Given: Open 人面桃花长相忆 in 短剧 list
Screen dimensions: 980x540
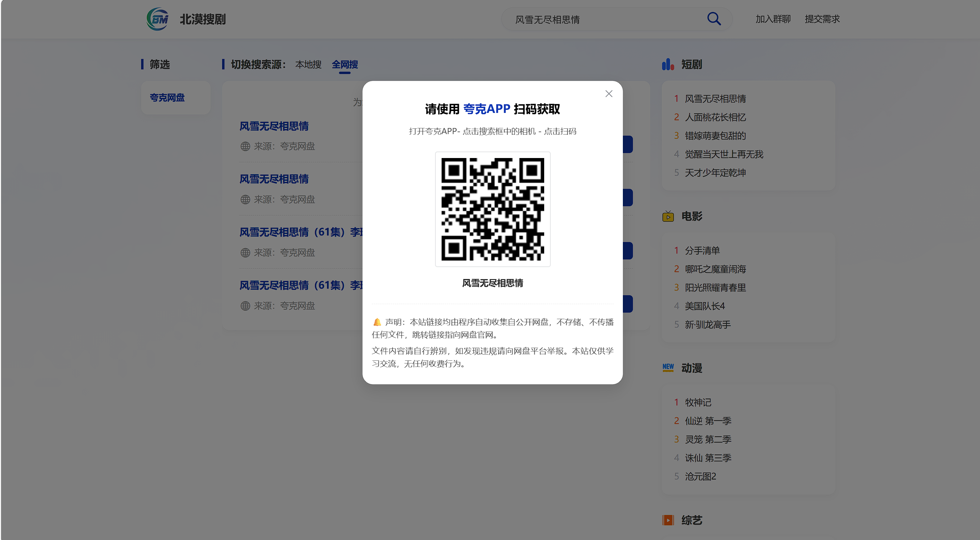Looking at the screenshot, I should pyautogui.click(x=715, y=117).
